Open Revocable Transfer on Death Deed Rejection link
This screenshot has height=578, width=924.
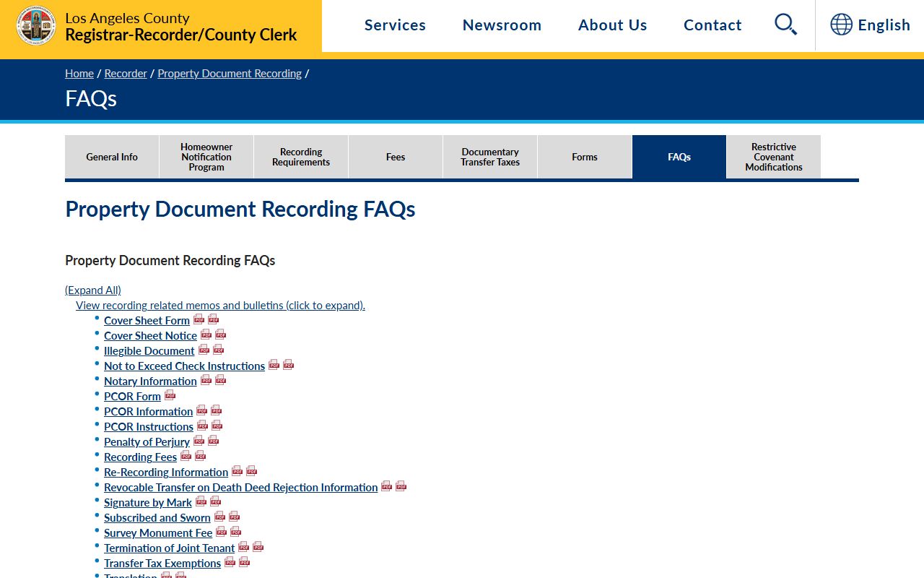[240, 487]
